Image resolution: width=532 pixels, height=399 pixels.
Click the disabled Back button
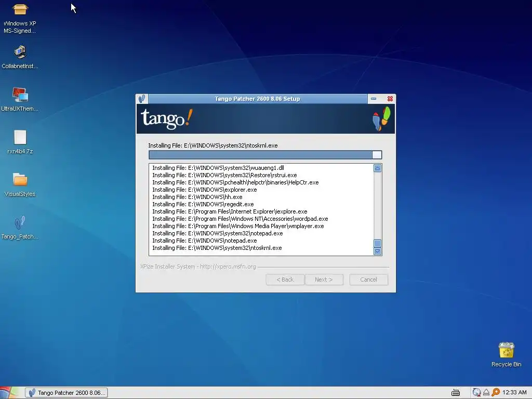pyautogui.click(x=285, y=280)
